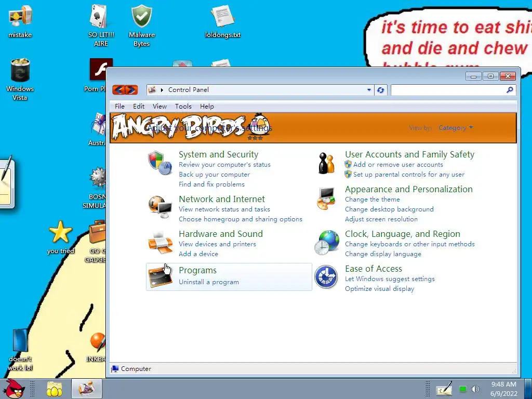Open the View menu
Screen dimensions: 532x399
[x=159, y=107]
